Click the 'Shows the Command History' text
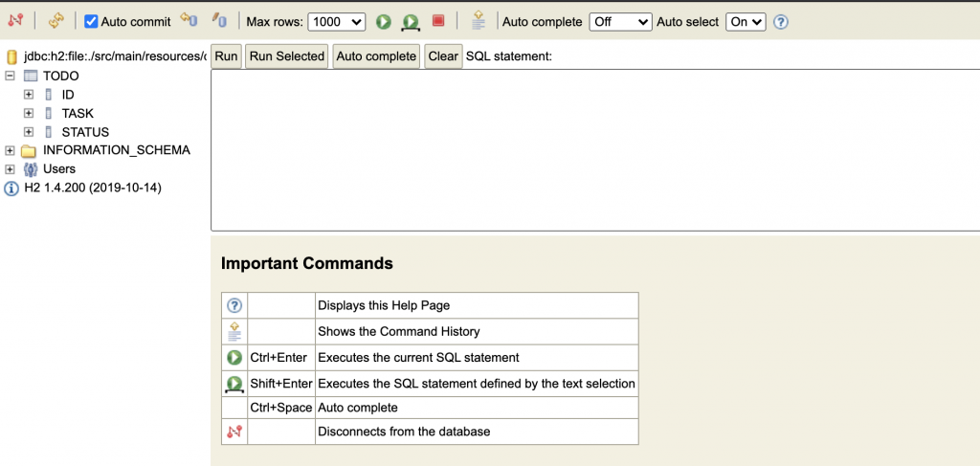The height and width of the screenshot is (466, 980). click(399, 331)
